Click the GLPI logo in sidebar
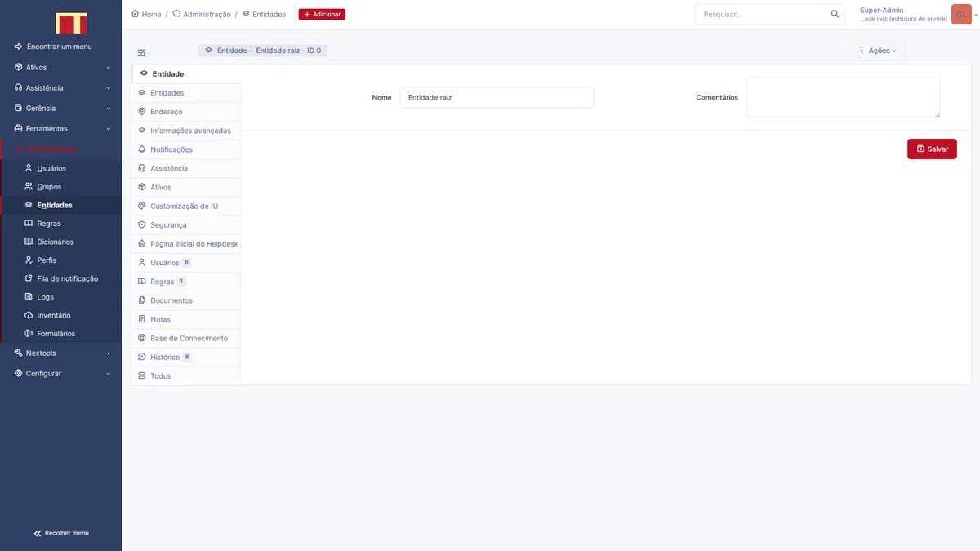The image size is (980, 551). pyautogui.click(x=71, y=24)
